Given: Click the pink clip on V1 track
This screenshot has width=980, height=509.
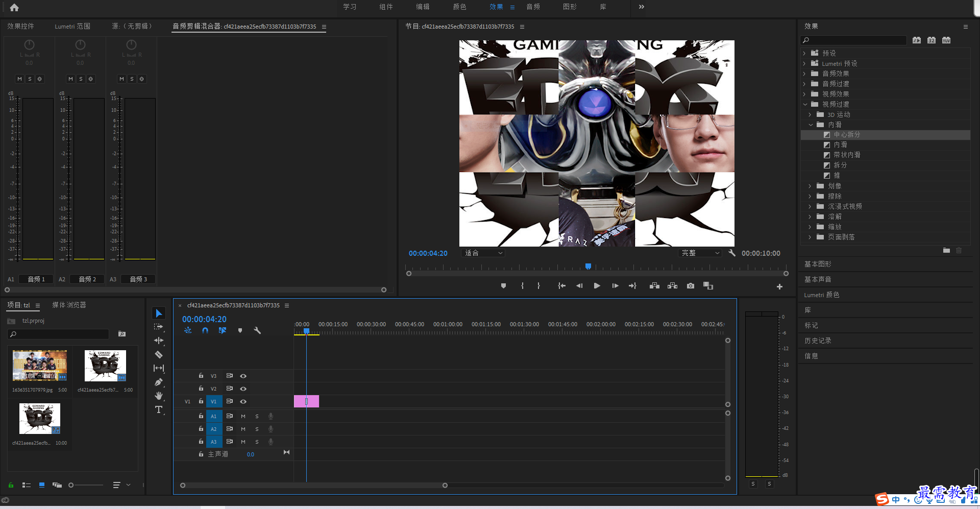Looking at the screenshot, I should tap(306, 401).
